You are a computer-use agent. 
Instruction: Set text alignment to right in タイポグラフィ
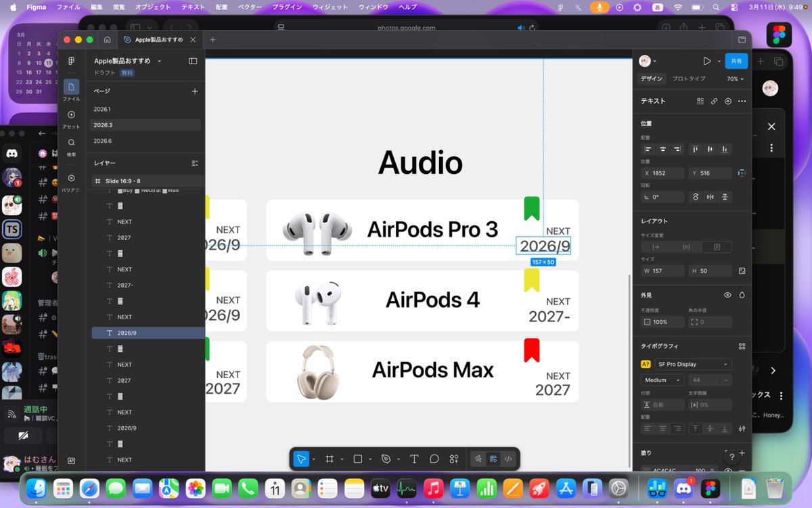[x=677, y=428]
